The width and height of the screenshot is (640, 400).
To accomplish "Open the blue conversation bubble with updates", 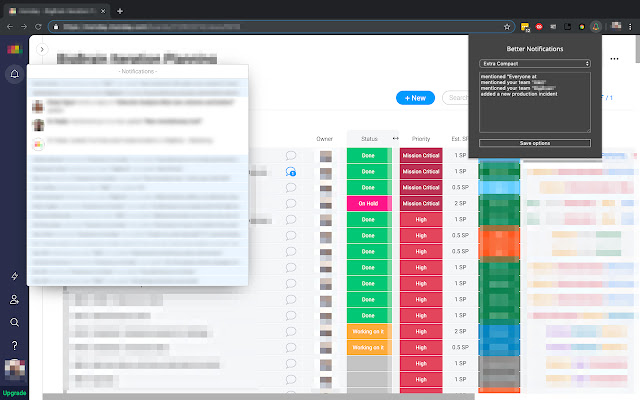I will [x=291, y=172].
